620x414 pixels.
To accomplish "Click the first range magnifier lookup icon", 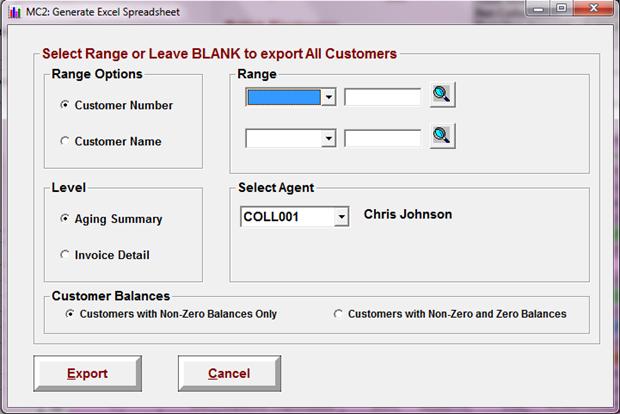I will pos(442,95).
